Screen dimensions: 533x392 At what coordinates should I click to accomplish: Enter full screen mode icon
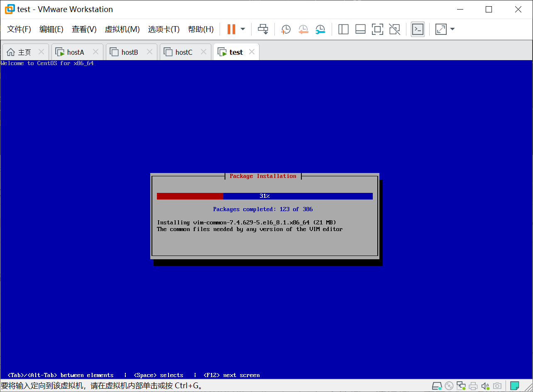coord(377,29)
